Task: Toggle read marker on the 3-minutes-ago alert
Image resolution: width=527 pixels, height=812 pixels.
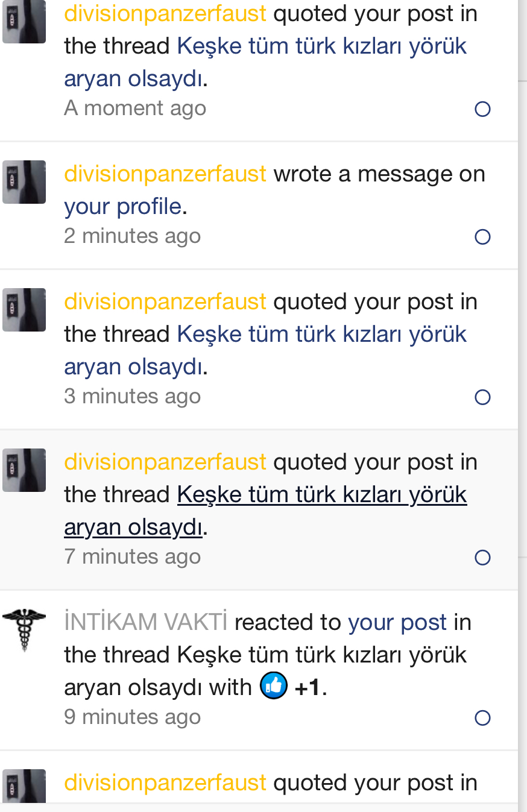Action: (482, 397)
